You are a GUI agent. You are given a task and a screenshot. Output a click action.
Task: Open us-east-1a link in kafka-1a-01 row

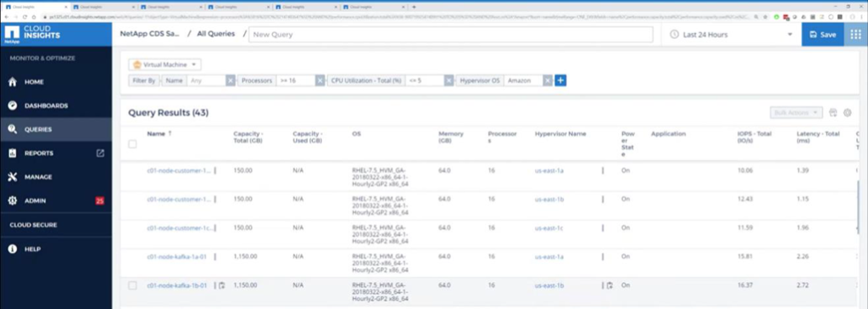[548, 256]
